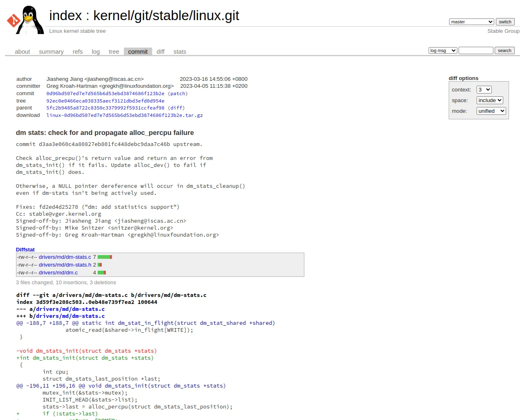
Task: Click the dm-stats.c diffstat change bar
Action: pyautogui.click(x=105, y=257)
